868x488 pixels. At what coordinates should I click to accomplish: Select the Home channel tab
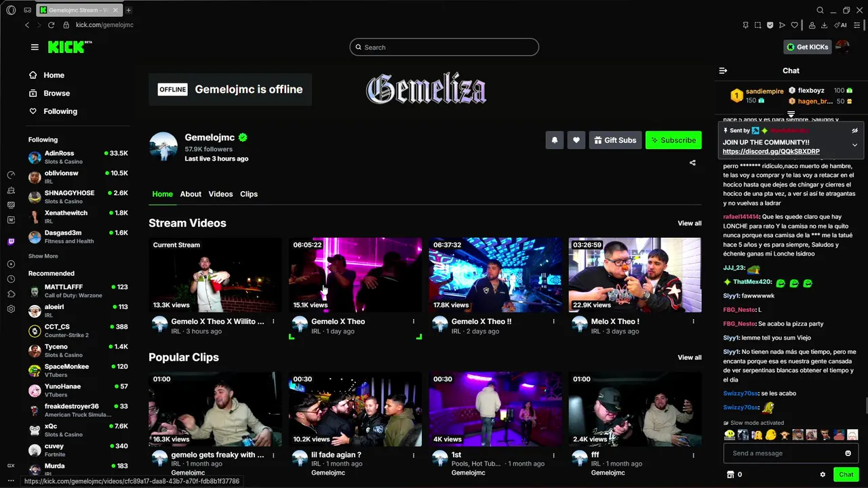coord(163,194)
